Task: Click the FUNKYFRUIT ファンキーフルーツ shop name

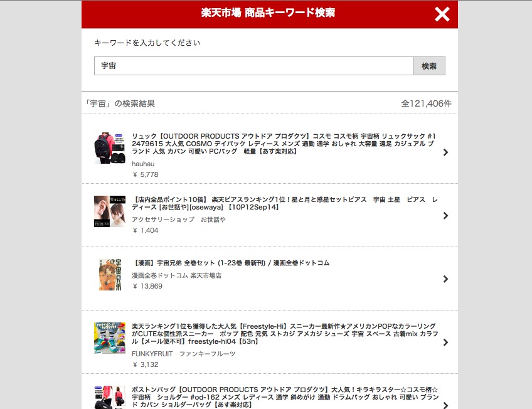Action: 183,354
